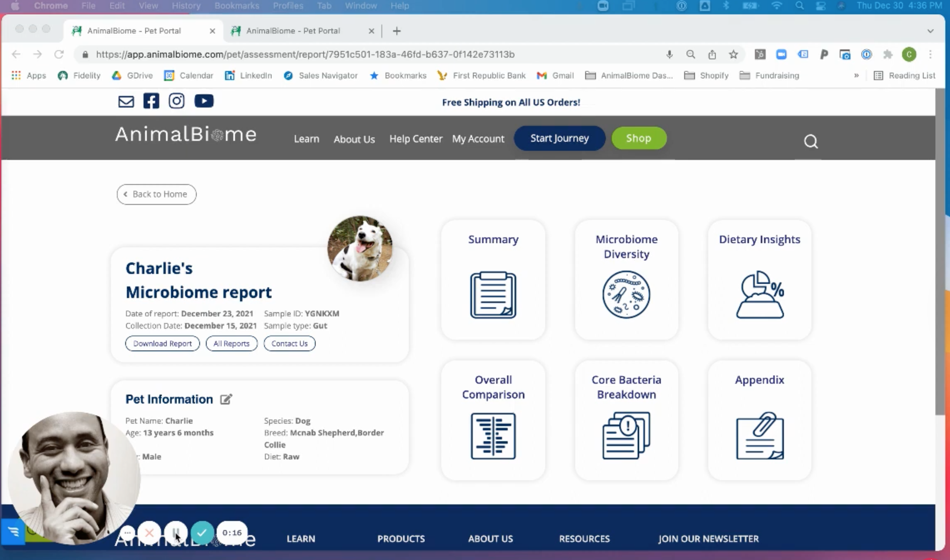The height and width of the screenshot is (560, 950).
Task: Click the AnimalBiome logo in the header
Action: click(x=186, y=134)
